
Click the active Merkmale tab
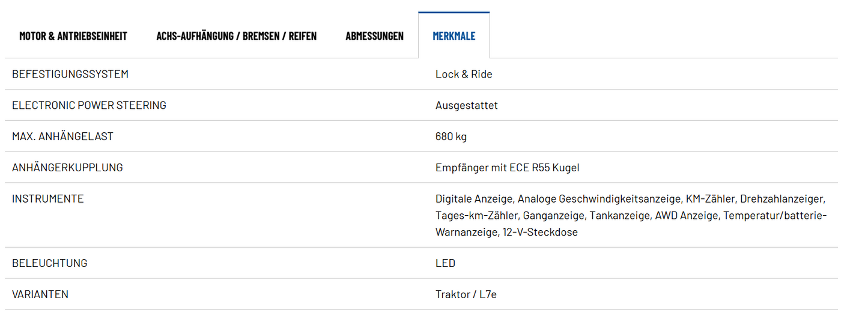[x=454, y=36]
